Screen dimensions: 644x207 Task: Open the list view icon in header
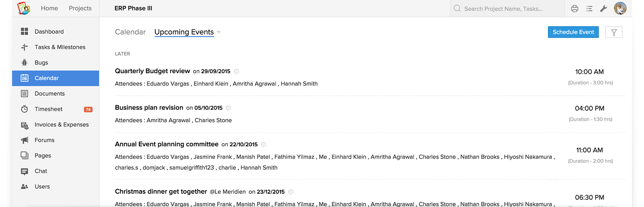[x=589, y=8]
